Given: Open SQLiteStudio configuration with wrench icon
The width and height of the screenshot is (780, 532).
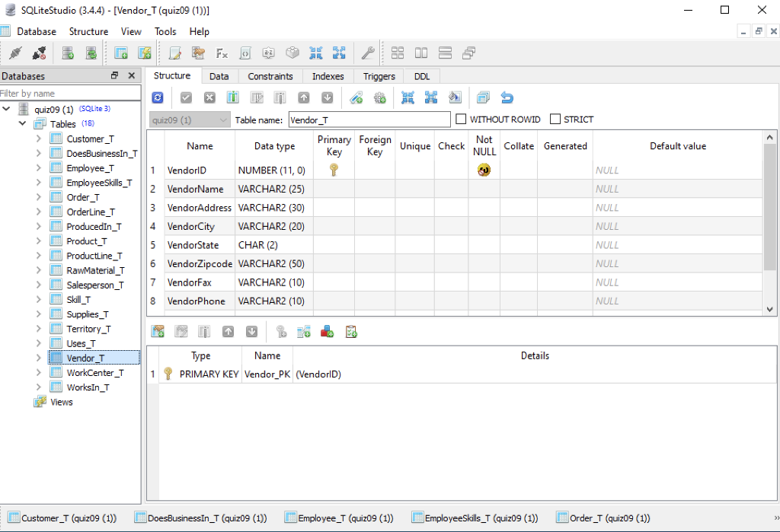Looking at the screenshot, I should [x=368, y=53].
